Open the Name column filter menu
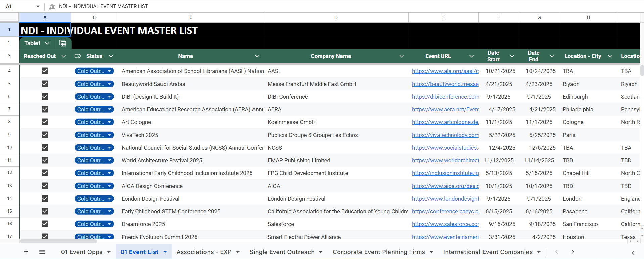 pos(257,56)
